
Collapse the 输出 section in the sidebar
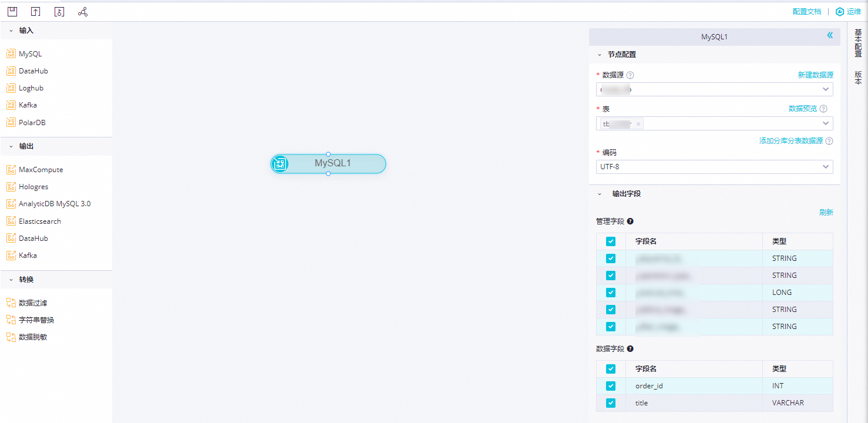point(11,146)
